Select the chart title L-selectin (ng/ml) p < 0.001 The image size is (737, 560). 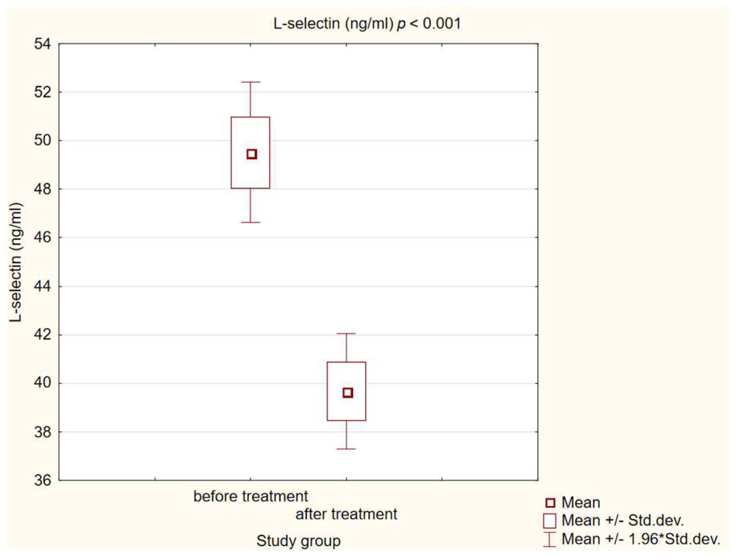pos(367,24)
